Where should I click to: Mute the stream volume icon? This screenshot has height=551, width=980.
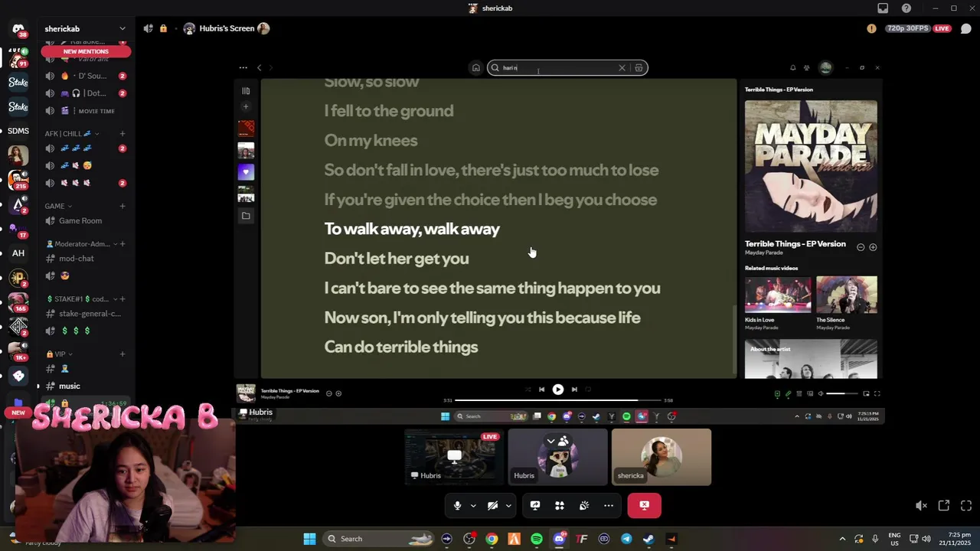tap(922, 505)
